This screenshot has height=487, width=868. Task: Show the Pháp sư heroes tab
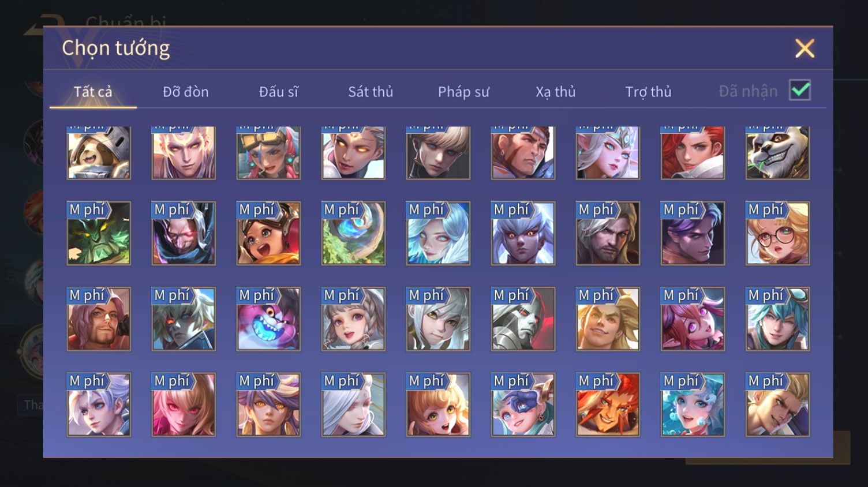(x=463, y=91)
